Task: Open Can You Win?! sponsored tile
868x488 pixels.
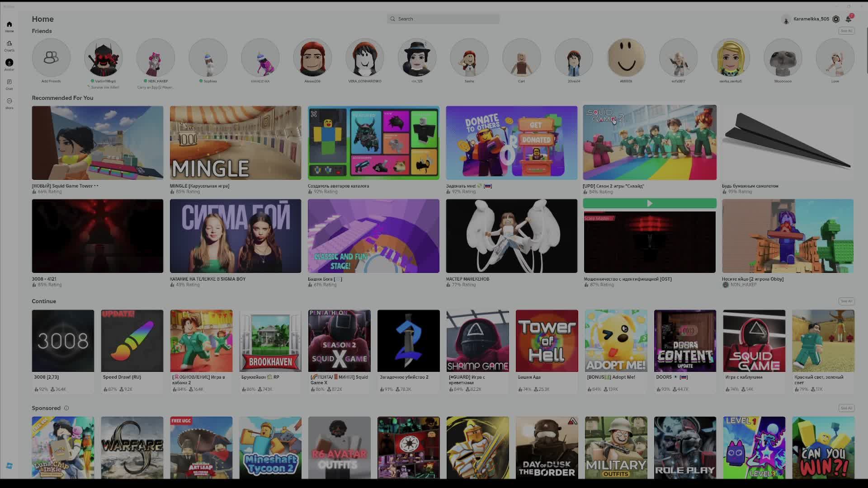Action: point(823,447)
